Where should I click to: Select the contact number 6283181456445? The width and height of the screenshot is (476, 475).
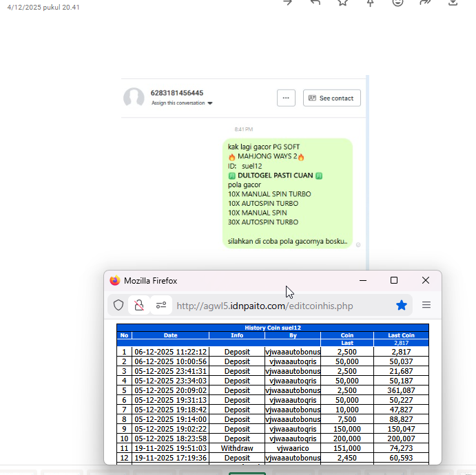click(177, 93)
